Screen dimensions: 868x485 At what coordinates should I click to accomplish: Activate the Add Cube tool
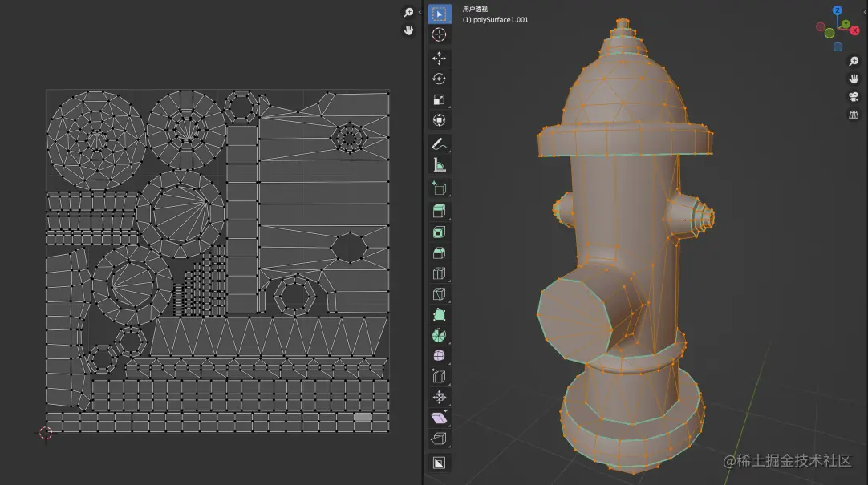pyautogui.click(x=440, y=188)
